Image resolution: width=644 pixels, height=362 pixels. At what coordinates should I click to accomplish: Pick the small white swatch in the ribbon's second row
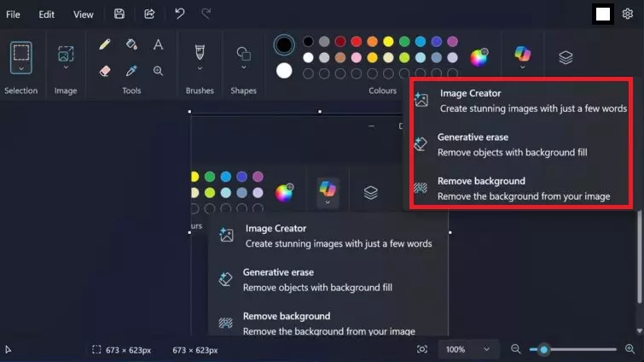(x=308, y=57)
